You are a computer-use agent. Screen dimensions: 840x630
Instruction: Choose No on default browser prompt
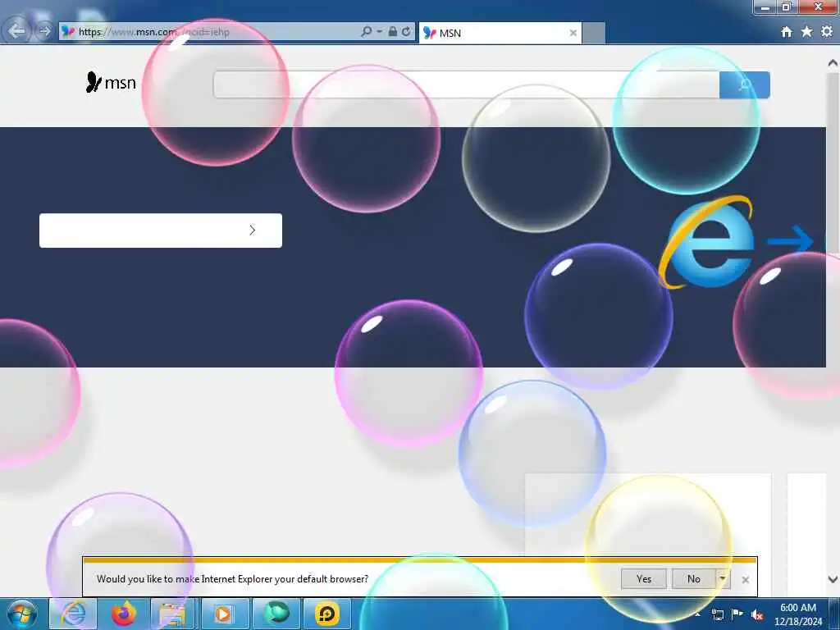(694, 578)
